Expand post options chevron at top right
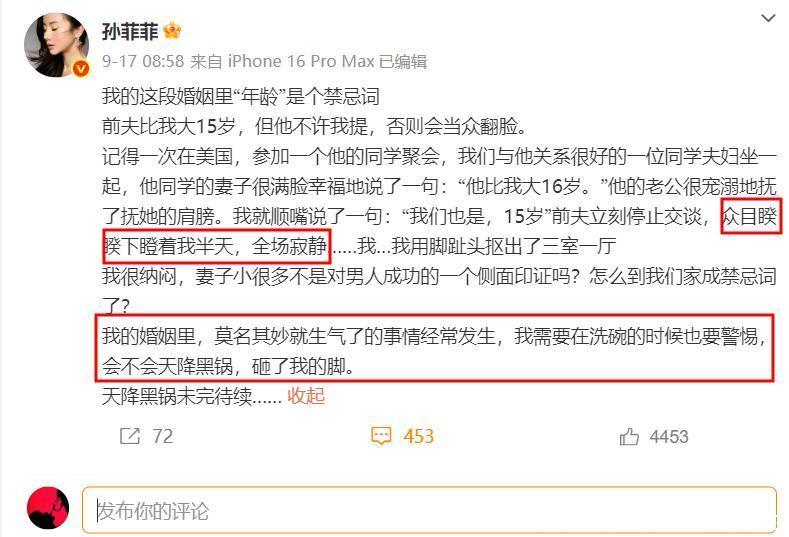 point(768,19)
